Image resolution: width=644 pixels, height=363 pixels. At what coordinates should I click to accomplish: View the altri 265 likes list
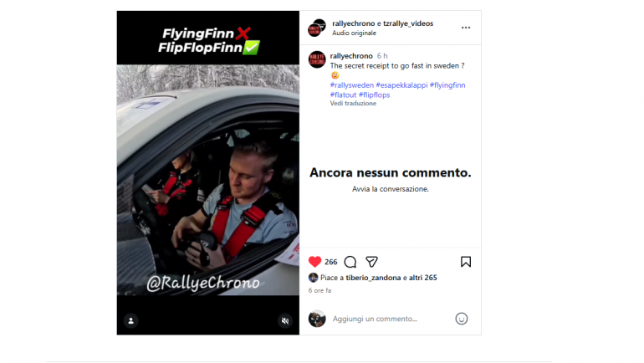422,278
